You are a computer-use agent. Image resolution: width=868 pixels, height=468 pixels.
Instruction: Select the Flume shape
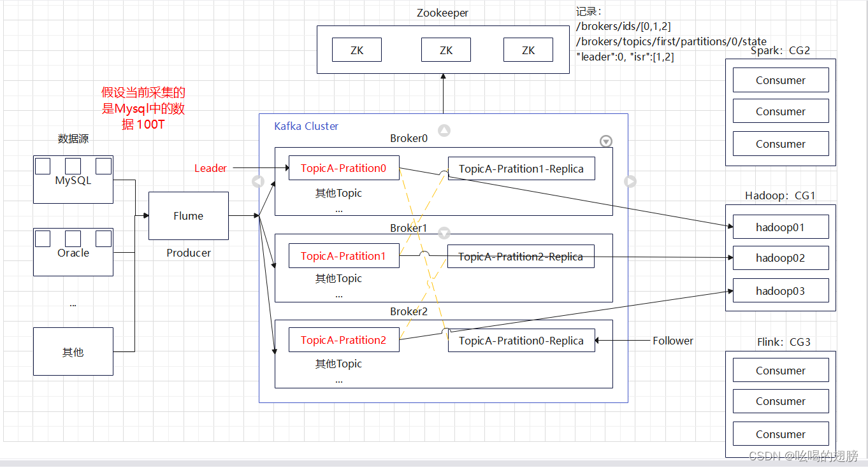(189, 216)
